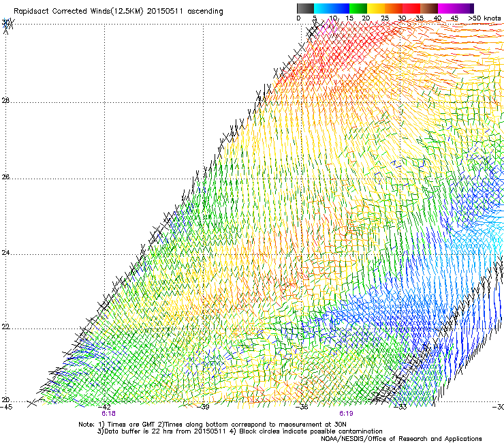Click the latitude label '26'
Viewport: 504px width, 443px height.
(x=5, y=177)
